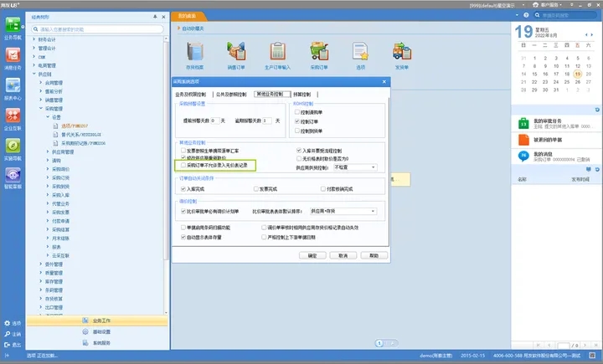Click 确定 button in options dialog
Image resolution: width=603 pixels, height=364 pixels.
(x=312, y=255)
